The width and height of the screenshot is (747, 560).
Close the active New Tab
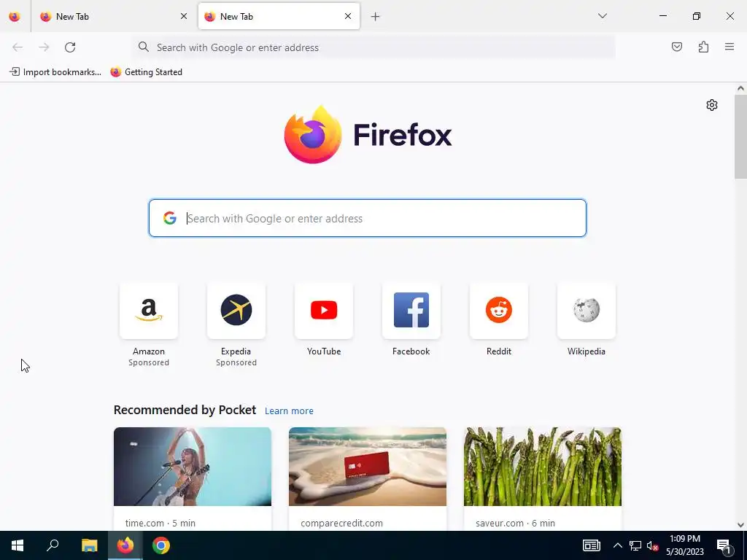[348, 16]
